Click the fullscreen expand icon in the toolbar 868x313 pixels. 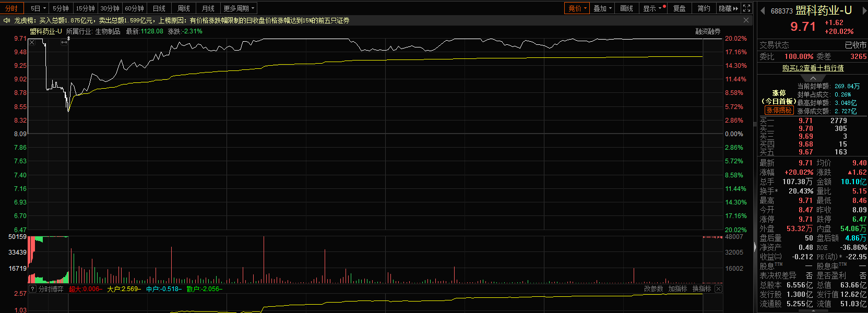pyautogui.click(x=747, y=8)
